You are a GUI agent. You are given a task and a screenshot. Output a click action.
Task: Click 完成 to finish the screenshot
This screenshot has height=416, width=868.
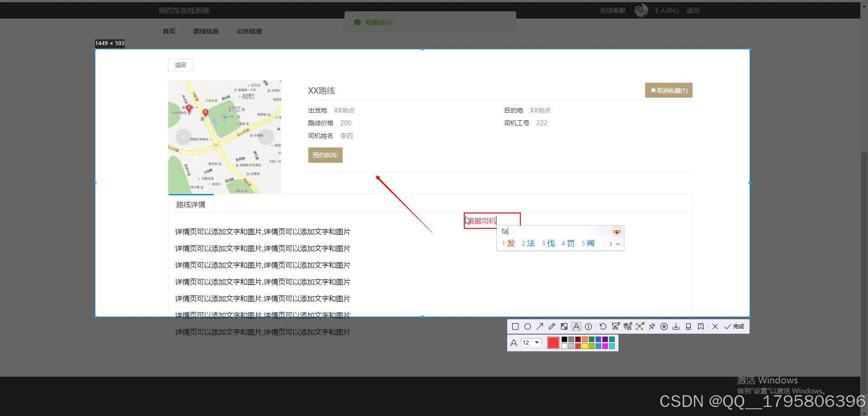pyautogui.click(x=734, y=326)
